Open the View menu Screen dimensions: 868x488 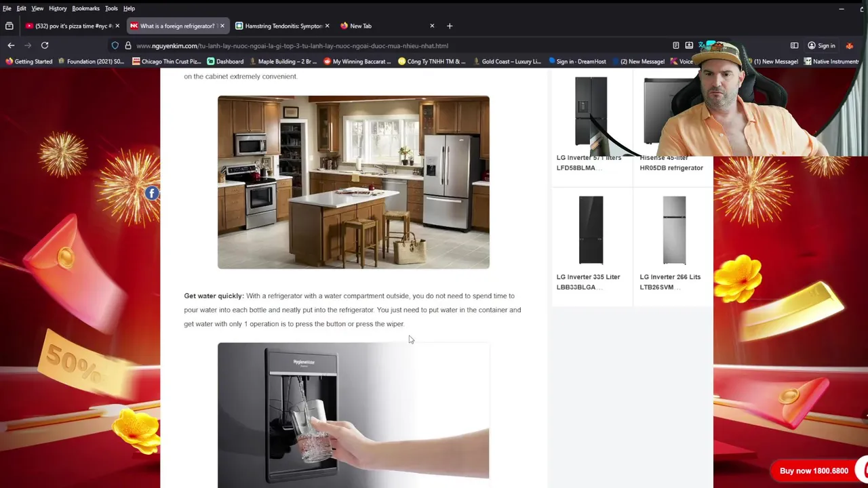pos(37,8)
